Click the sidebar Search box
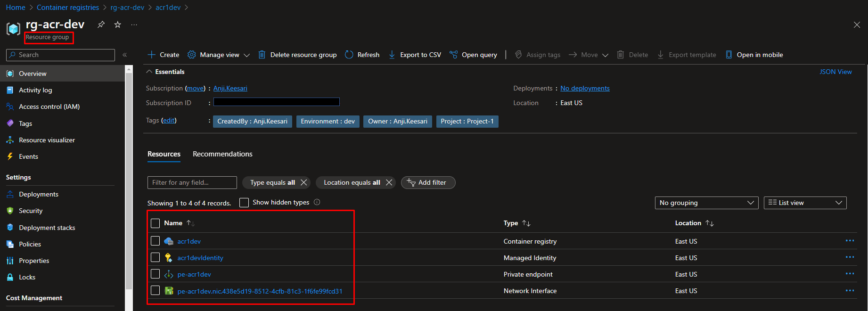 tap(60, 55)
